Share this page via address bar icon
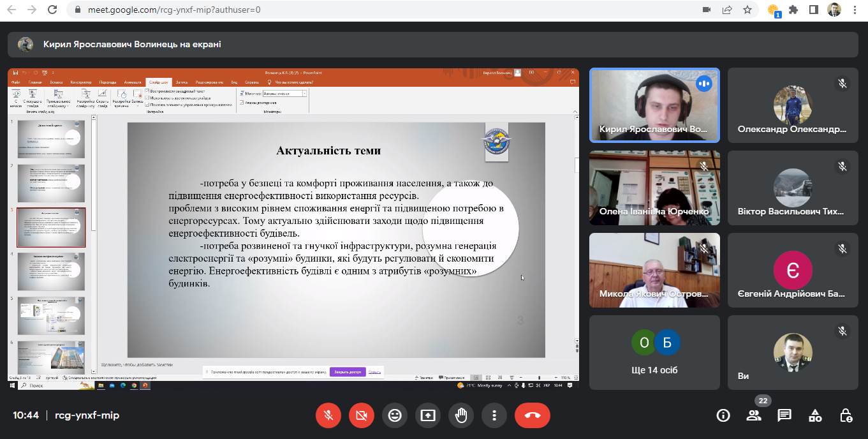Image resolution: width=868 pixels, height=439 pixels. (726, 10)
